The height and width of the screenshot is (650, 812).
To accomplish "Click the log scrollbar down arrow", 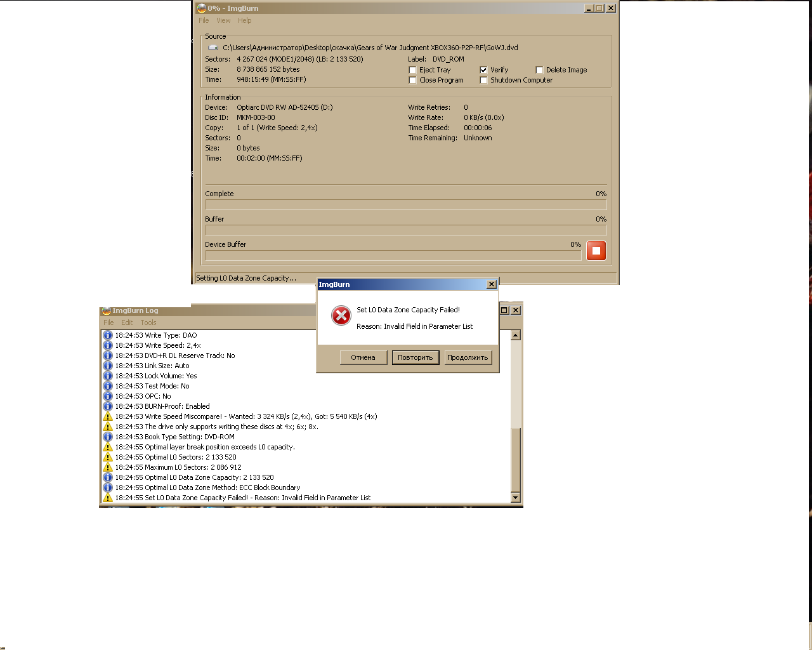I will tap(516, 498).
